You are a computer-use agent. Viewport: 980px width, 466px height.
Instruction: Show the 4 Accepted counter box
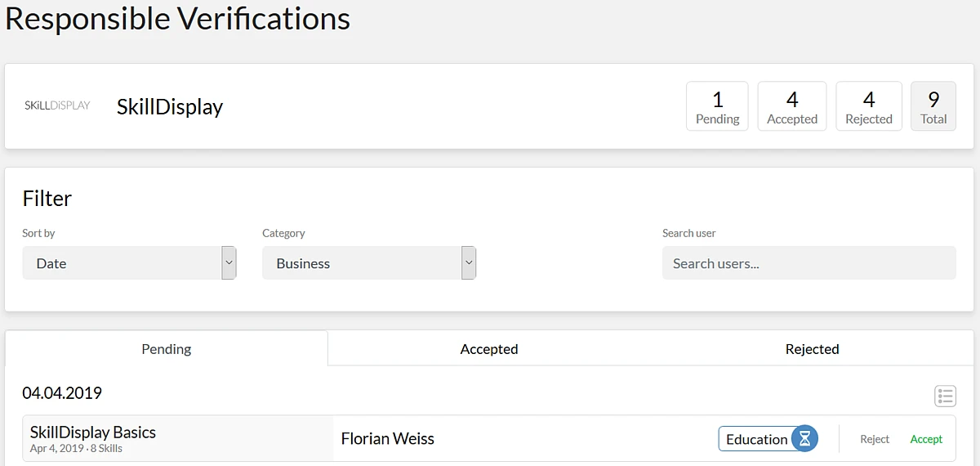pyautogui.click(x=791, y=106)
